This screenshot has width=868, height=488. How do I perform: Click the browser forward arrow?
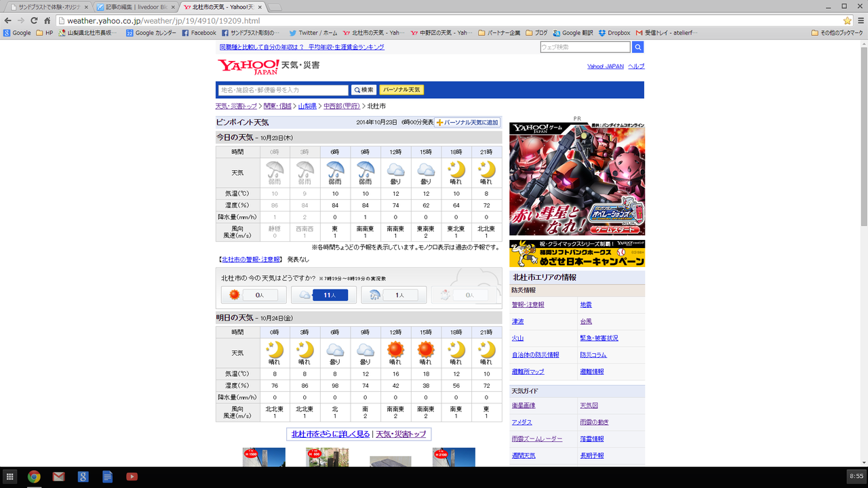point(20,20)
